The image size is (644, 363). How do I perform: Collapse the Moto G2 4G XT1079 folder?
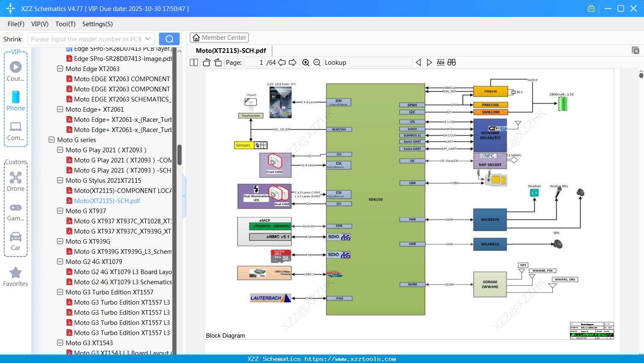60,261
